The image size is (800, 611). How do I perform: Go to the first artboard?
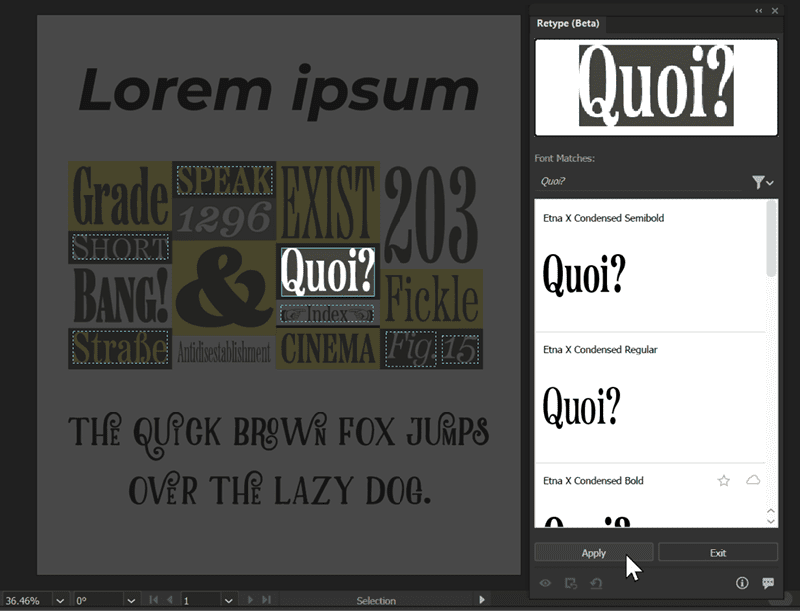(153, 600)
